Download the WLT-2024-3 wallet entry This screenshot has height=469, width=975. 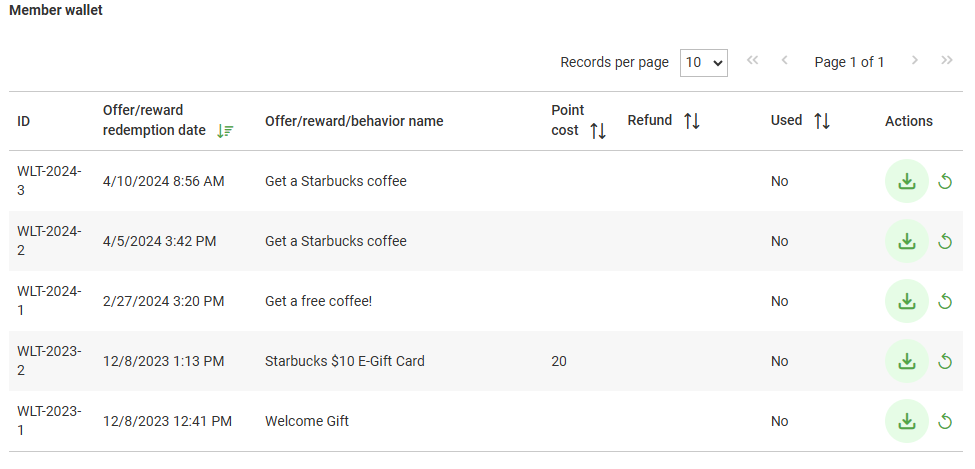coord(907,181)
